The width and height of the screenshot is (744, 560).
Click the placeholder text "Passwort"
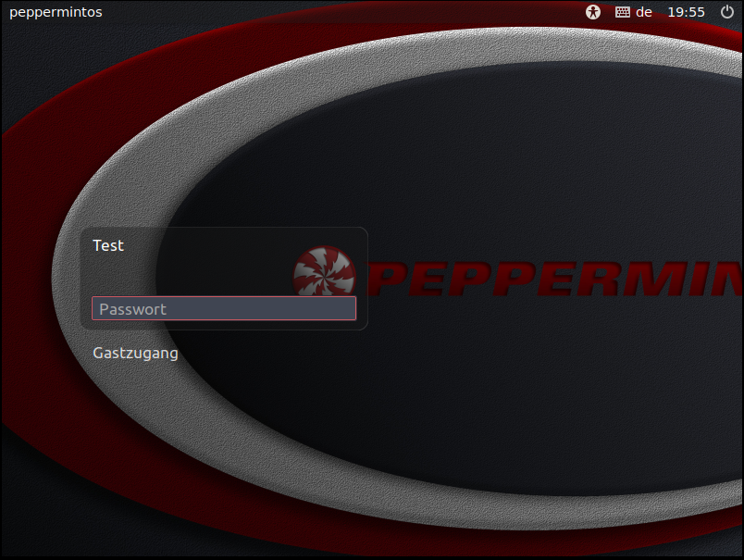pos(132,309)
